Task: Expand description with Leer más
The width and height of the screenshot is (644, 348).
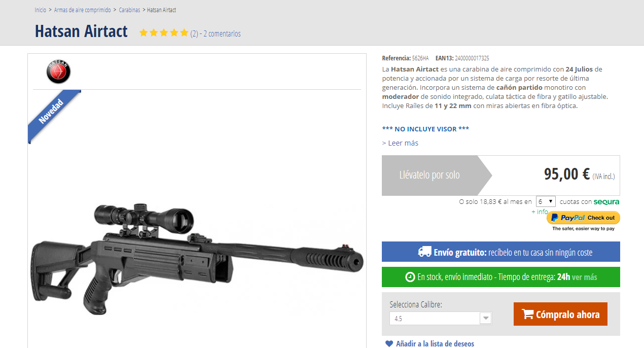Action: [400, 143]
